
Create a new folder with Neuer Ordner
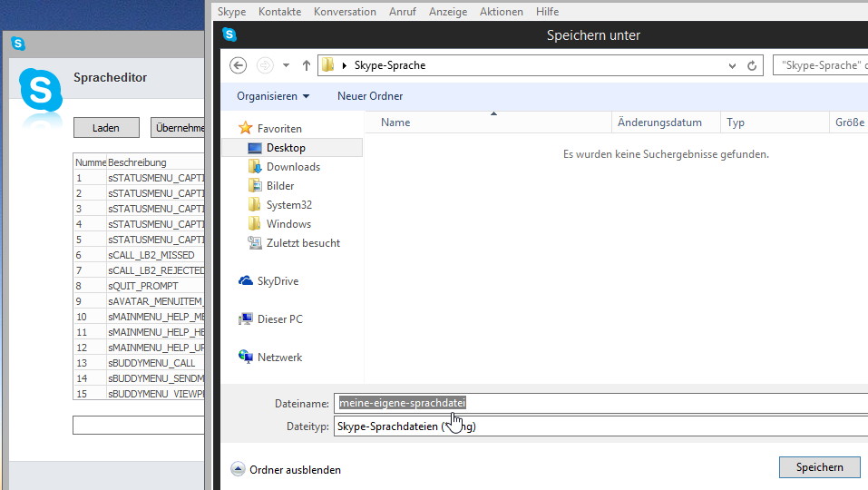click(370, 96)
